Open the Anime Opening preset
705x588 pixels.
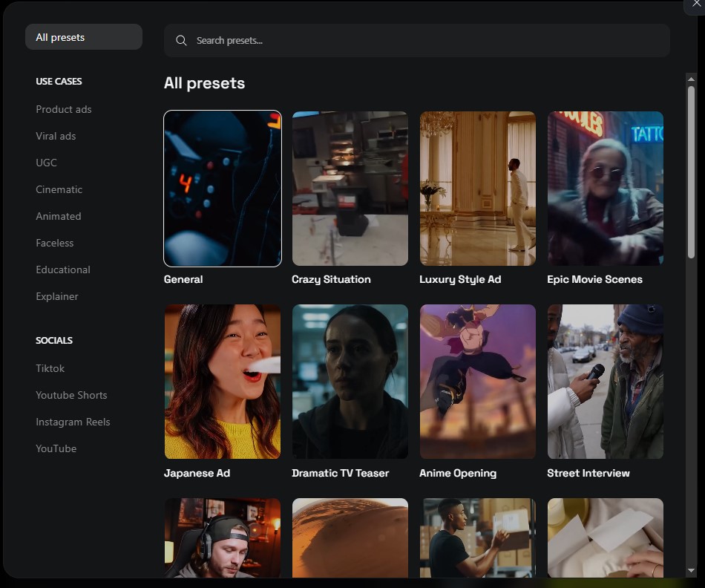(x=477, y=382)
